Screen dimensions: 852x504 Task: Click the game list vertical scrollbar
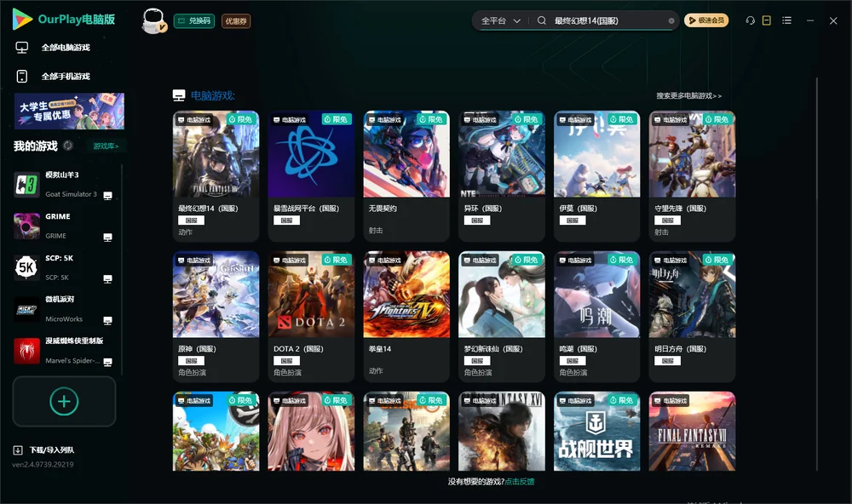tap(816, 274)
